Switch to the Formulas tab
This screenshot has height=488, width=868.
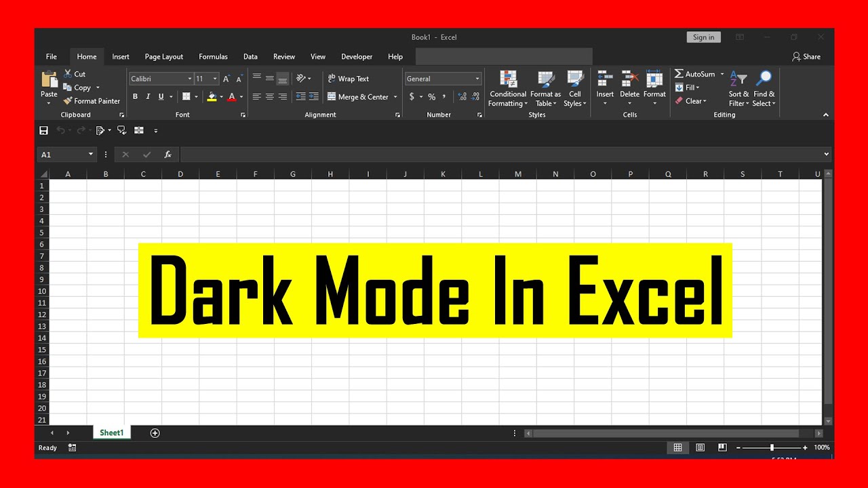[x=213, y=57]
